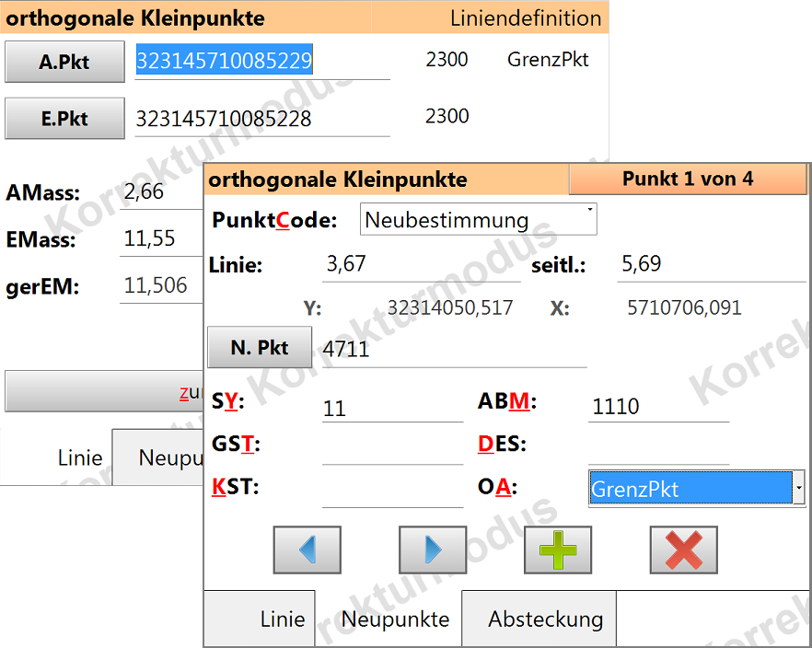812x648 pixels.
Task: Open the PunktCode Neubestimmung dropdown
Action: [478, 219]
